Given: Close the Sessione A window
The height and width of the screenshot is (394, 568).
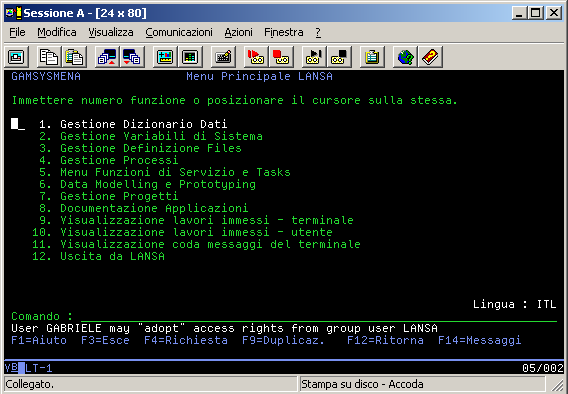Looking at the screenshot, I should pos(554,13).
